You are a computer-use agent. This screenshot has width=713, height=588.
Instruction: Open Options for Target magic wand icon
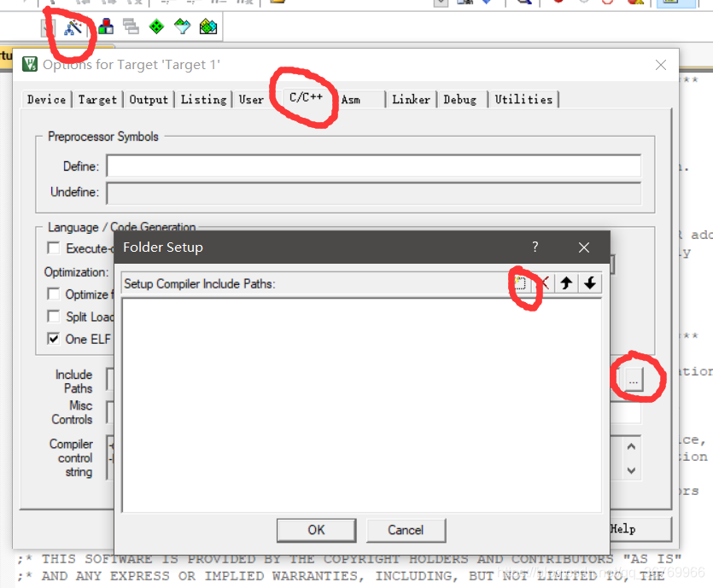click(73, 27)
